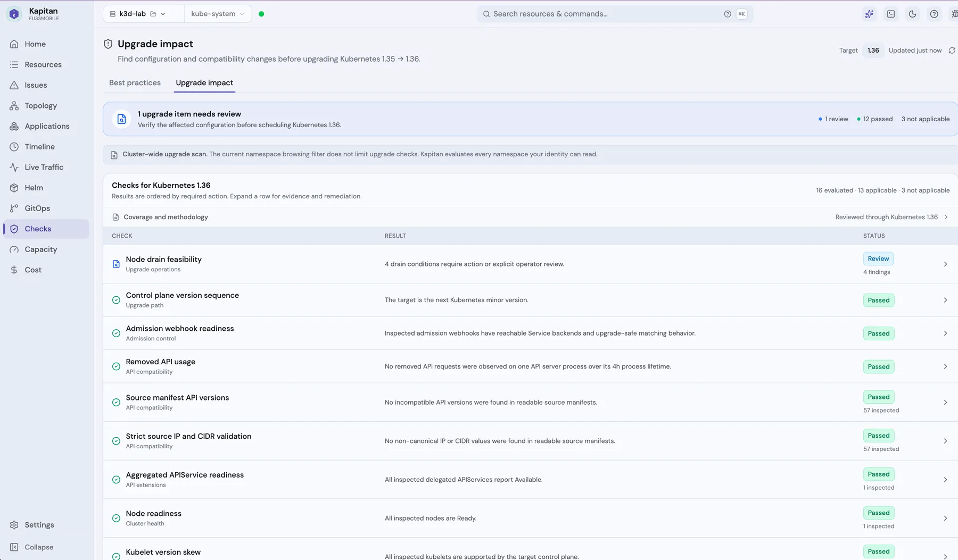Viewport: 958px width, 560px height.
Task: Expand Aggregated APIService readiness row
Action: tap(945, 480)
